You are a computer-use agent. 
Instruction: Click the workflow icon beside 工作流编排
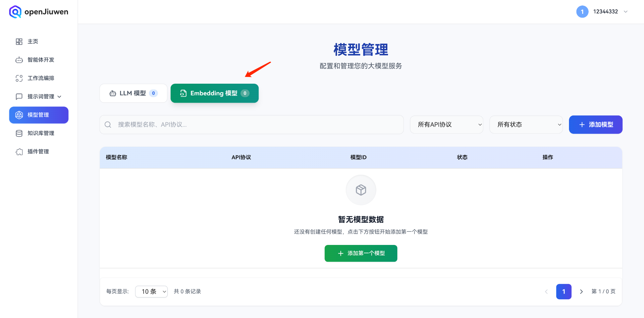coord(19,78)
